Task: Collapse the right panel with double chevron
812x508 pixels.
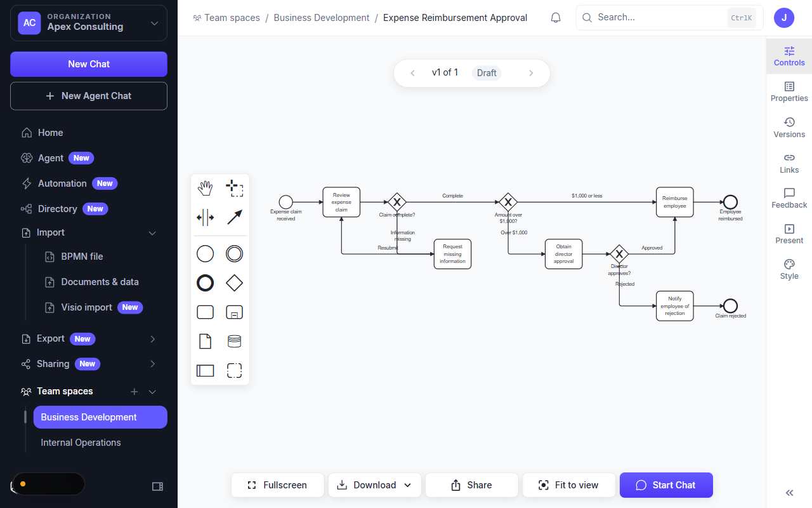Action: pyautogui.click(x=789, y=493)
